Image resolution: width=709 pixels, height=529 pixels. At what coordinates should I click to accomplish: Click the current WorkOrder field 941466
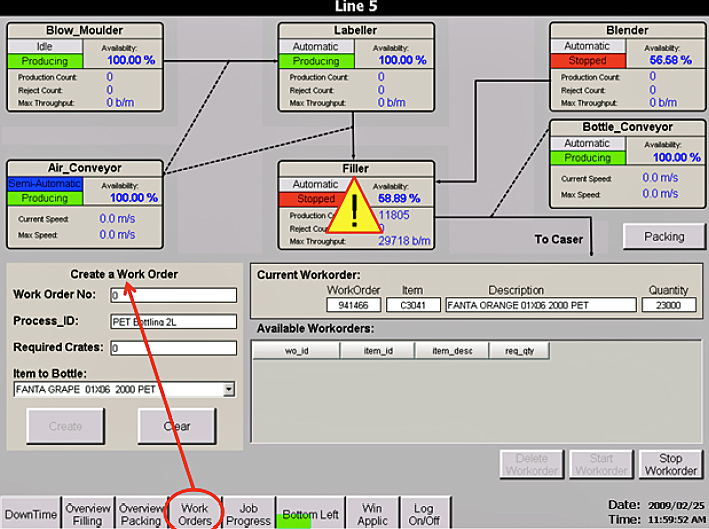tap(354, 305)
